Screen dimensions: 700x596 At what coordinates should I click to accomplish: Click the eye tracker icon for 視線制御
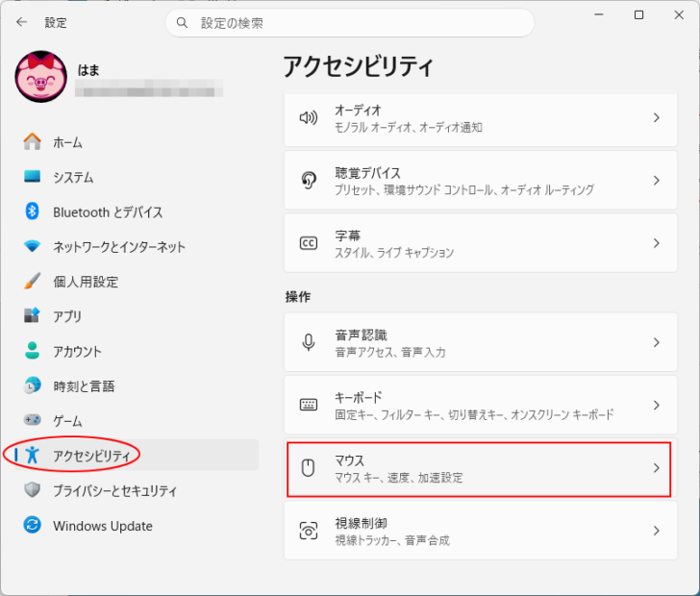pyautogui.click(x=309, y=531)
